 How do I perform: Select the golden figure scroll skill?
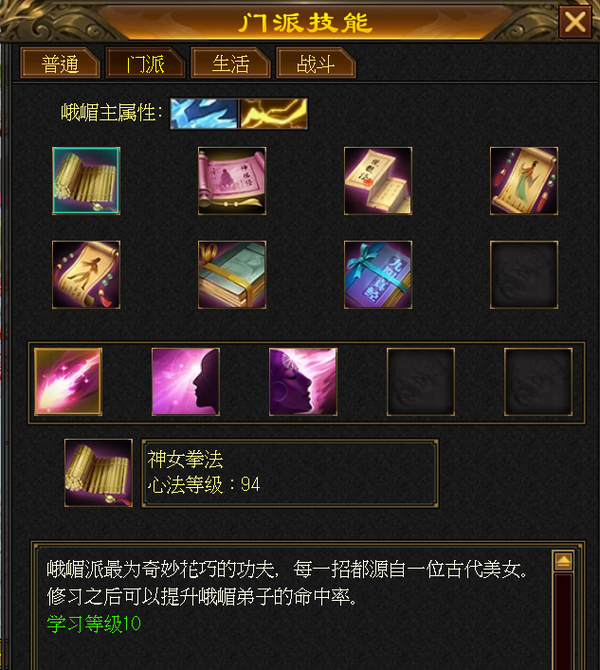[86, 275]
